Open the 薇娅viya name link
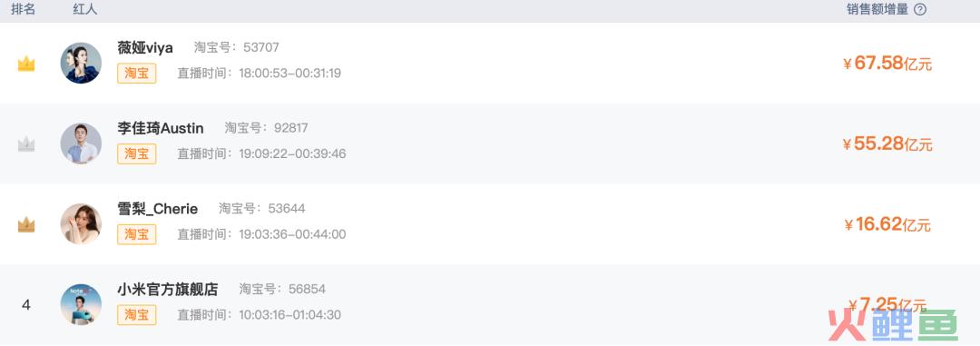 pos(145,47)
